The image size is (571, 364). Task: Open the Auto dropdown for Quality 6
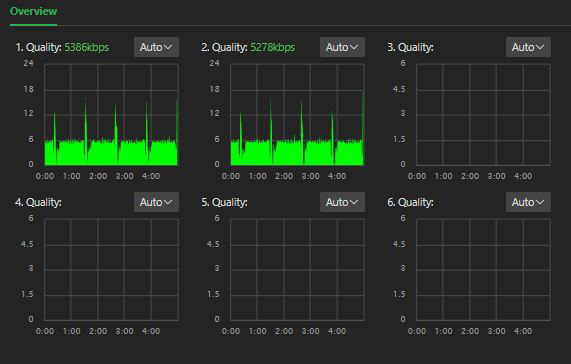[528, 202]
